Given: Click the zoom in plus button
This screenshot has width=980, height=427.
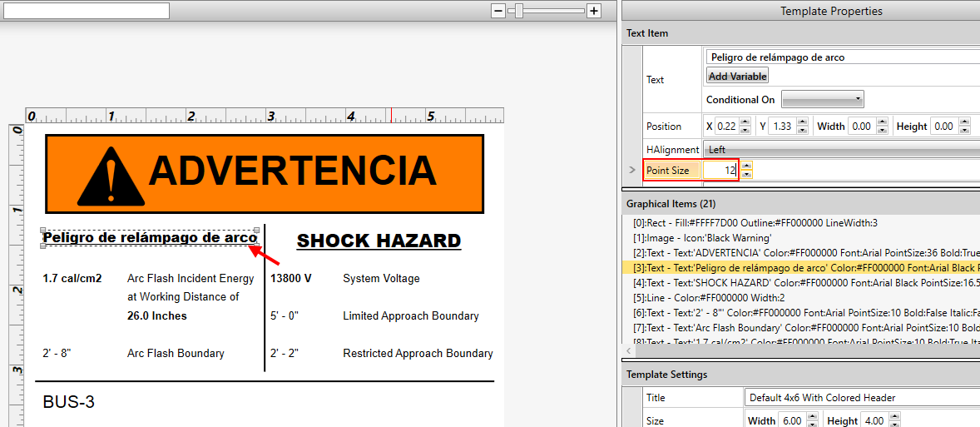Looking at the screenshot, I should pos(593,11).
